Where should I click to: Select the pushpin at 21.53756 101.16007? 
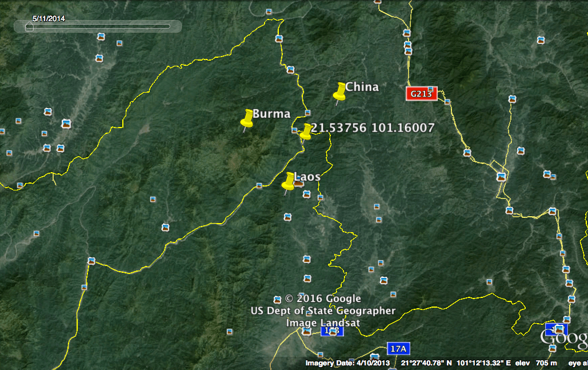tap(306, 133)
